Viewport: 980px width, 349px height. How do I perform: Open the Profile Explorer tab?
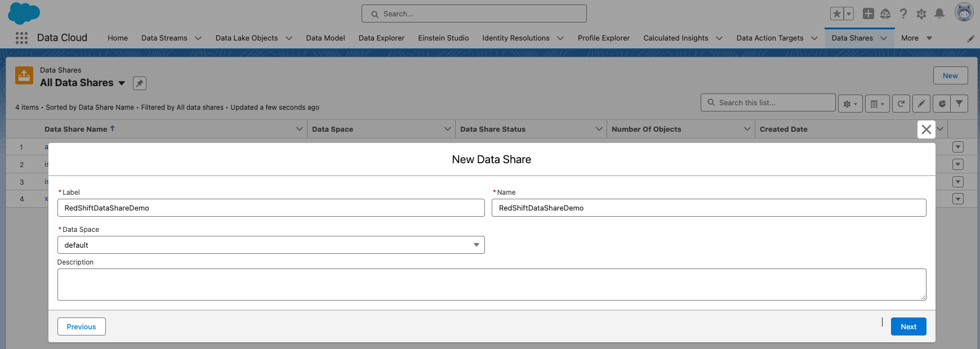click(x=604, y=38)
